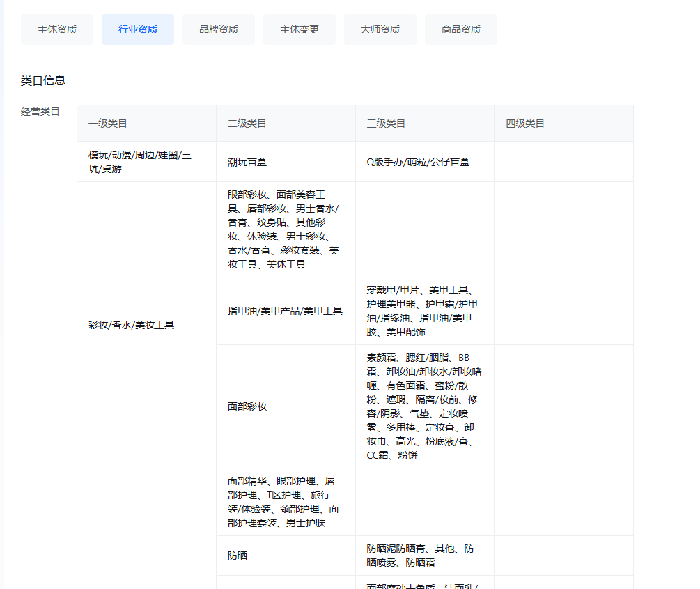Switch to the 商品资质 tab
This screenshot has width=700, height=589.
(461, 29)
